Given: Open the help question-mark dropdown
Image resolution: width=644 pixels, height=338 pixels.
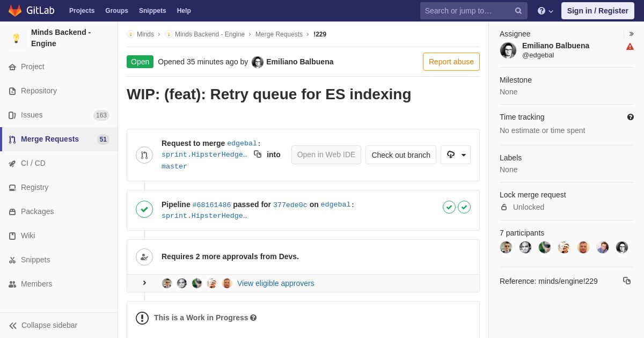Looking at the screenshot, I should [x=545, y=11].
